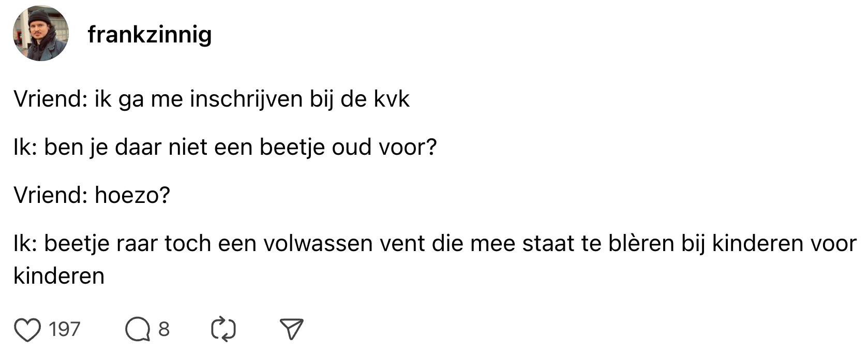Open frankzinnig's profile picture
This screenshot has width=868, height=352.
(x=41, y=34)
